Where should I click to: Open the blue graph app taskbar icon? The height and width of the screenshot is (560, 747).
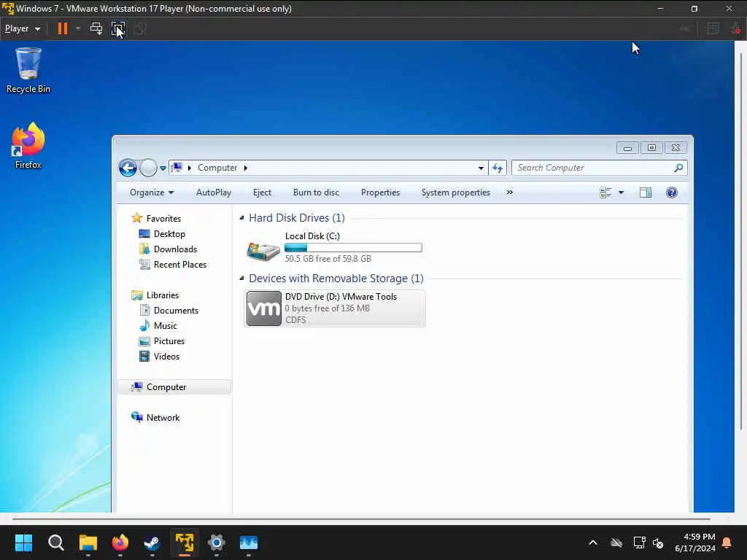(x=248, y=542)
